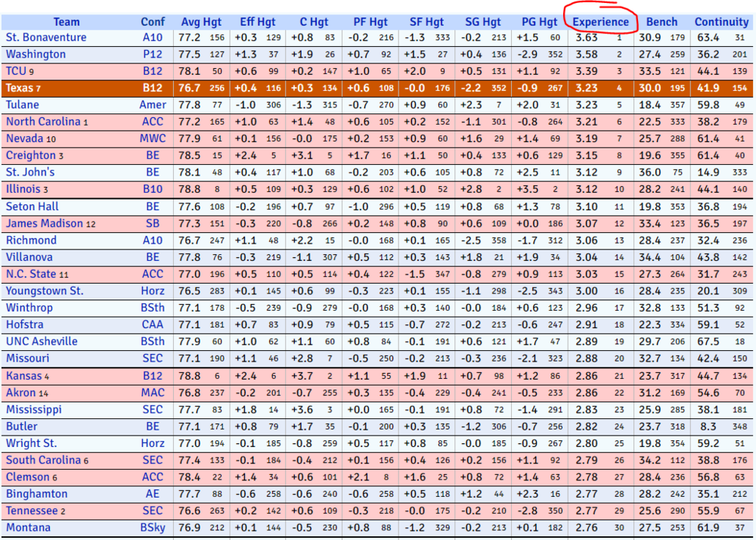This screenshot has height=540, width=756.
Task: Open the Youngstown St. team link
Action: (45, 291)
